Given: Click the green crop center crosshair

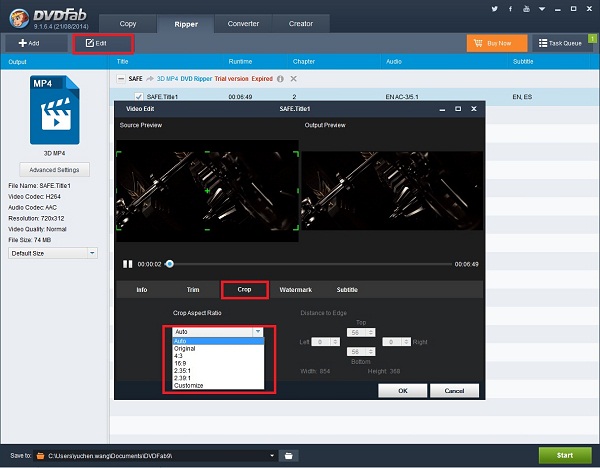Looking at the screenshot, I should 207,191.
